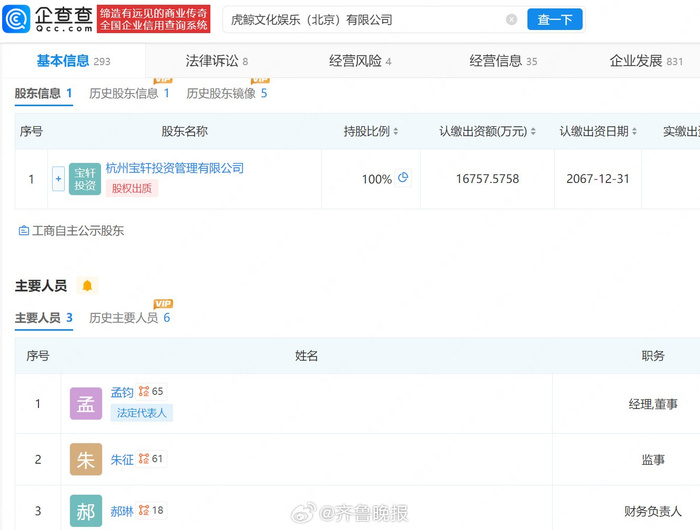The image size is (700, 530).
Task: Expand shareholder row with plus button
Action: (x=58, y=179)
